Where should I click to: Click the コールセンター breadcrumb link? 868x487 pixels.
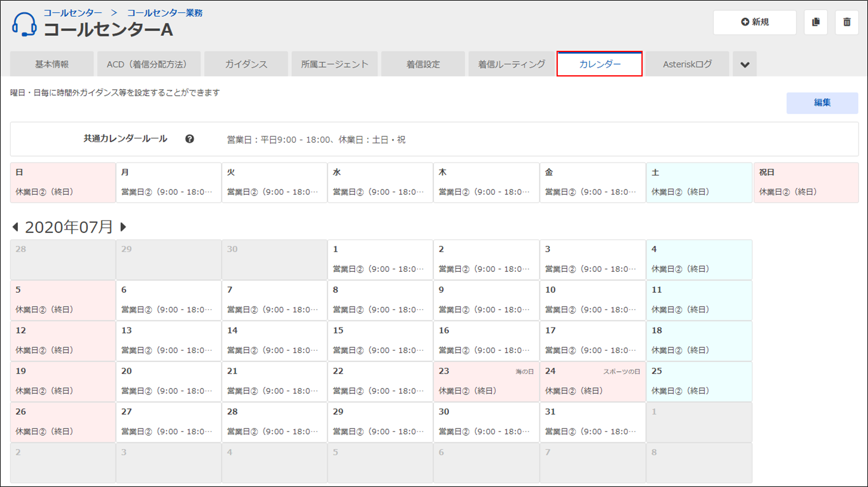72,13
